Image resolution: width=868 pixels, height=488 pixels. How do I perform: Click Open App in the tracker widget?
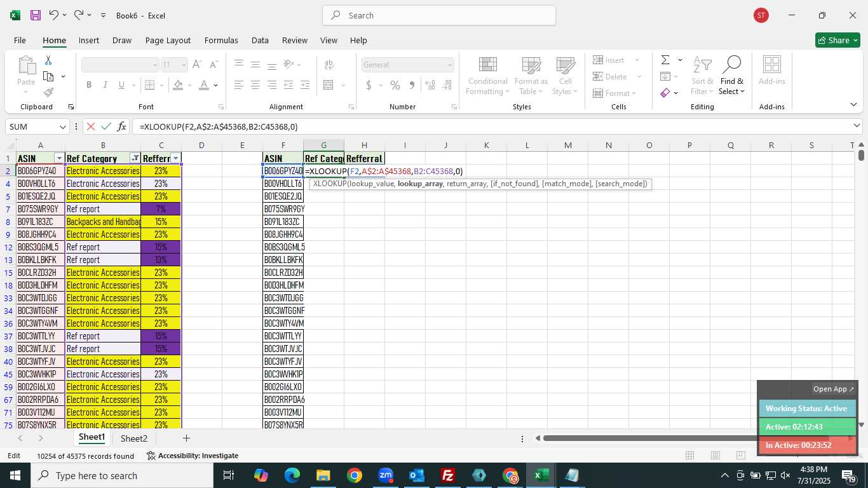coord(834,389)
